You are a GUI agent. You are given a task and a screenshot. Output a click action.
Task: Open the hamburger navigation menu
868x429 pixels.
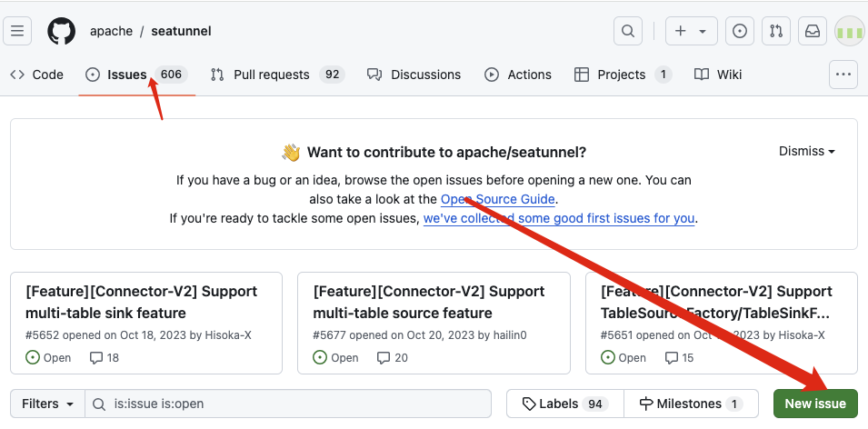click(18, 31)
